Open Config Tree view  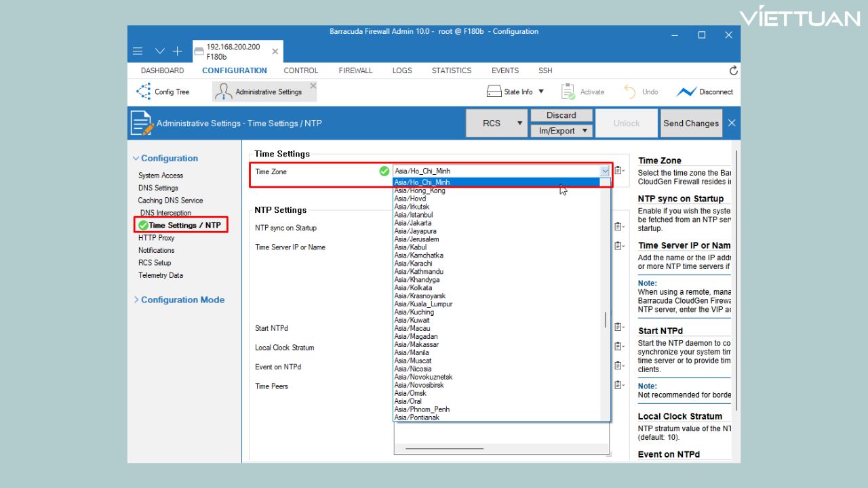point(163,91)
